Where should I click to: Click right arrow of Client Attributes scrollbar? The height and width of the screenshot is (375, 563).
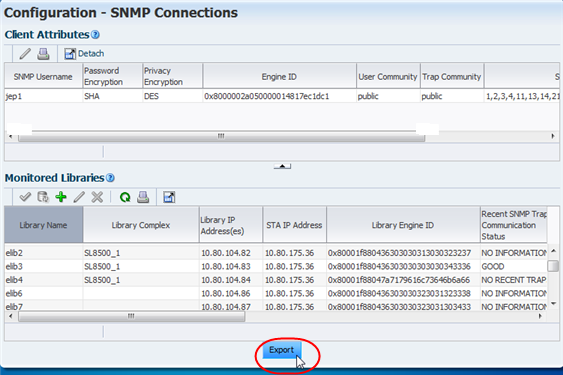553,136
